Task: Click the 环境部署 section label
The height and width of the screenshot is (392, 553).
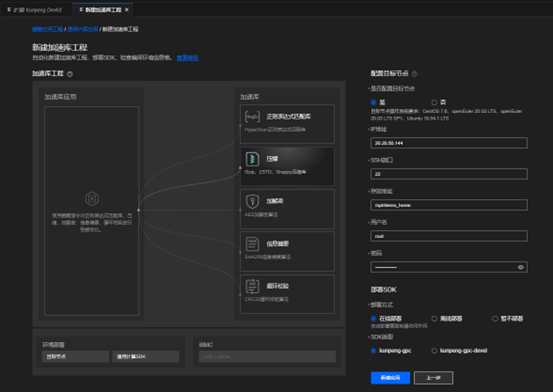Action: pos(54,345)
